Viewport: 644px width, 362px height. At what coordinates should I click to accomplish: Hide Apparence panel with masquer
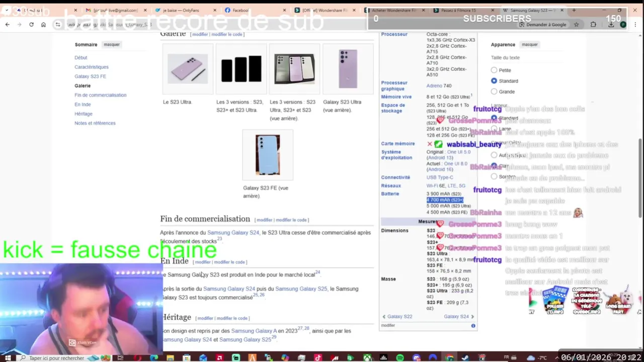click(529, 45)
